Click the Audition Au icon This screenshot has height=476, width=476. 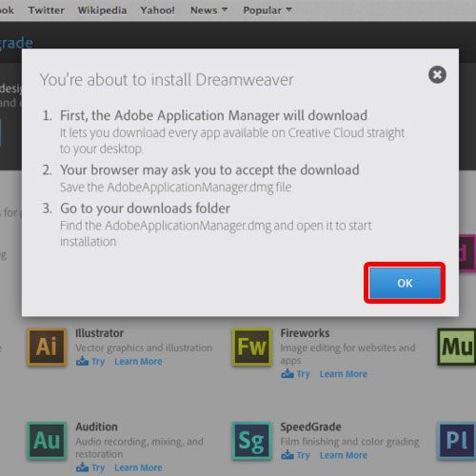click(47, 441)
